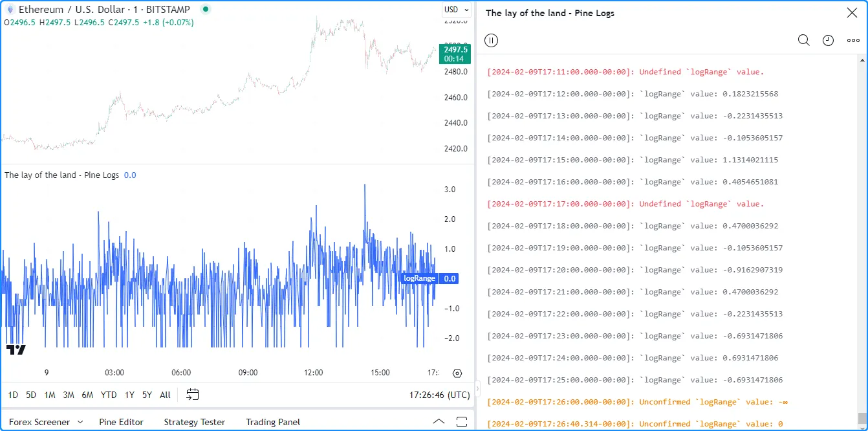Expand the Forex Screener dropdown
The image size is (868, 431).
[80, 422]
